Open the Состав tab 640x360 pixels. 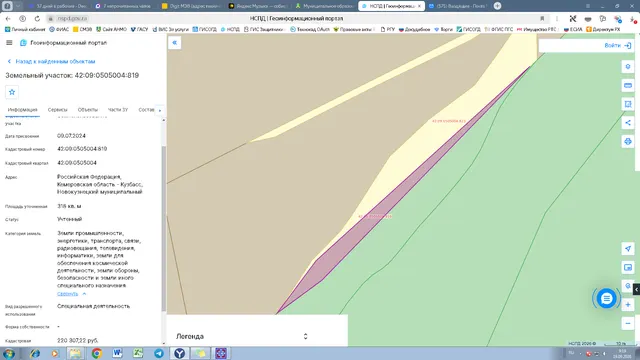coord(146,110)
